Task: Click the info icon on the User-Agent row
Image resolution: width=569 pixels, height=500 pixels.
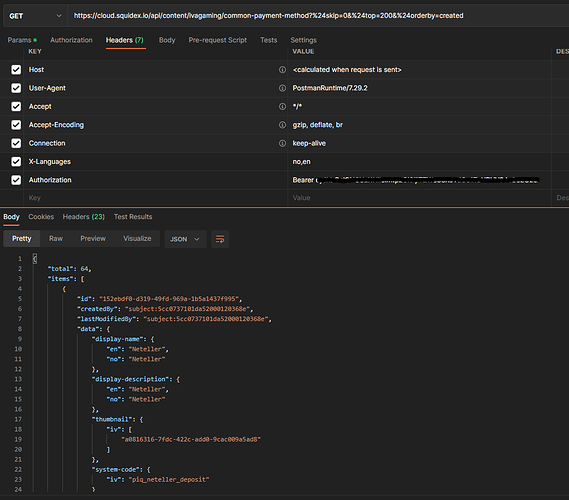Action: tap(282, 88)
